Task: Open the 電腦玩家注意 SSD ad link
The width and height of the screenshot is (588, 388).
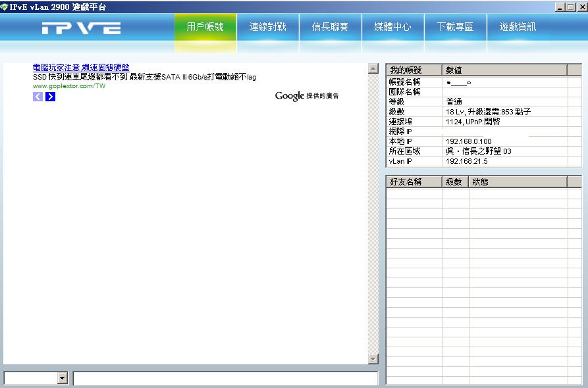Action: tap(81, 68)
